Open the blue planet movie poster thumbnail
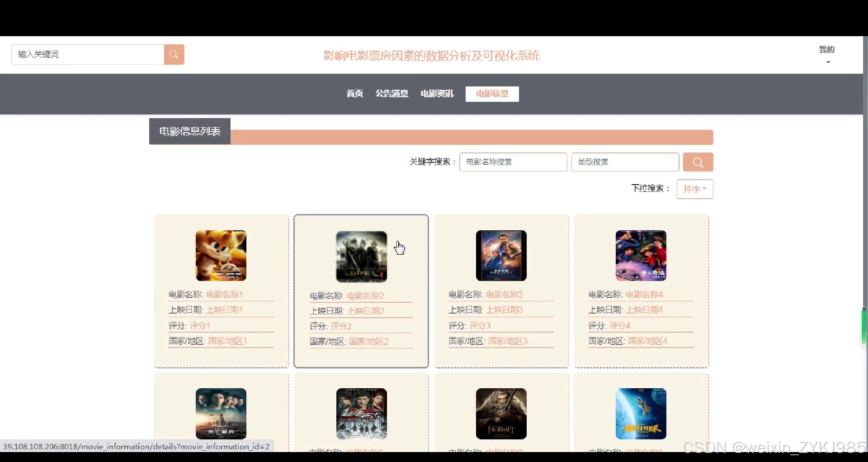 click(x=641, y=414)
